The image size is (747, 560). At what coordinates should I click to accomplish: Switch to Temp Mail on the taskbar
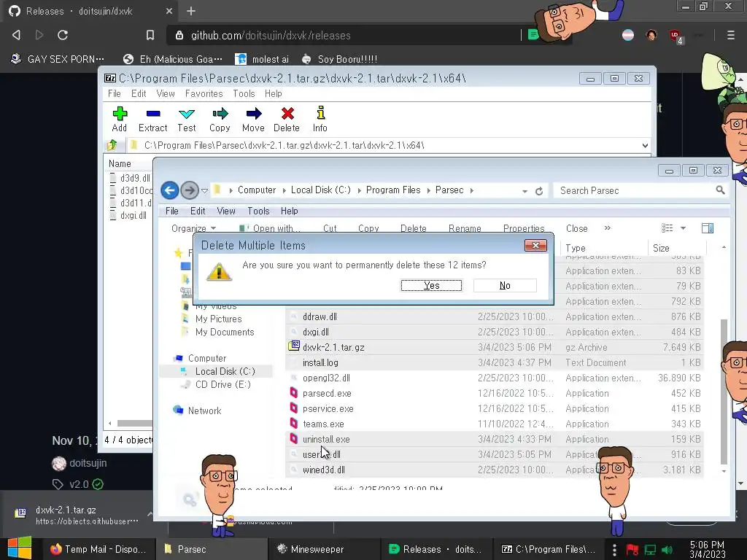point(99,549)
